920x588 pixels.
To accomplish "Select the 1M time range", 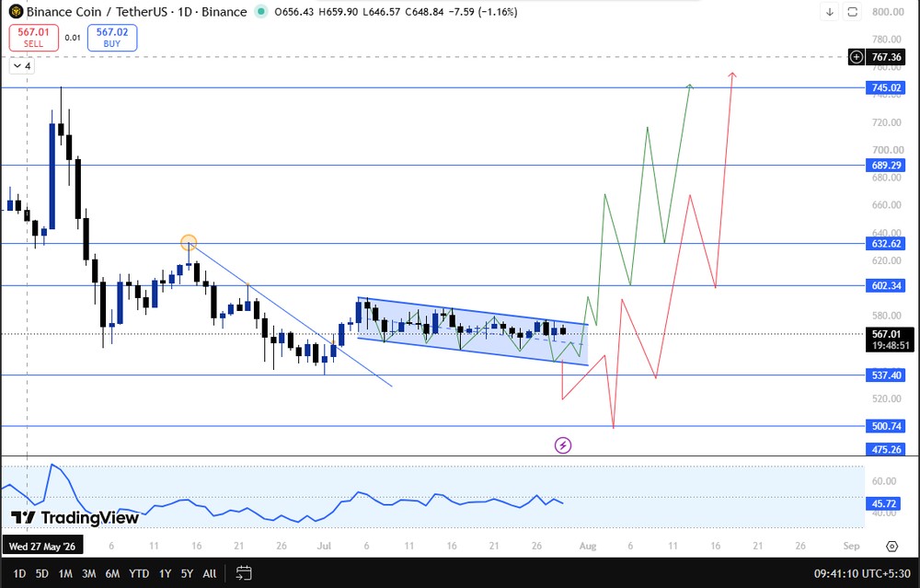I will [65, 573].
